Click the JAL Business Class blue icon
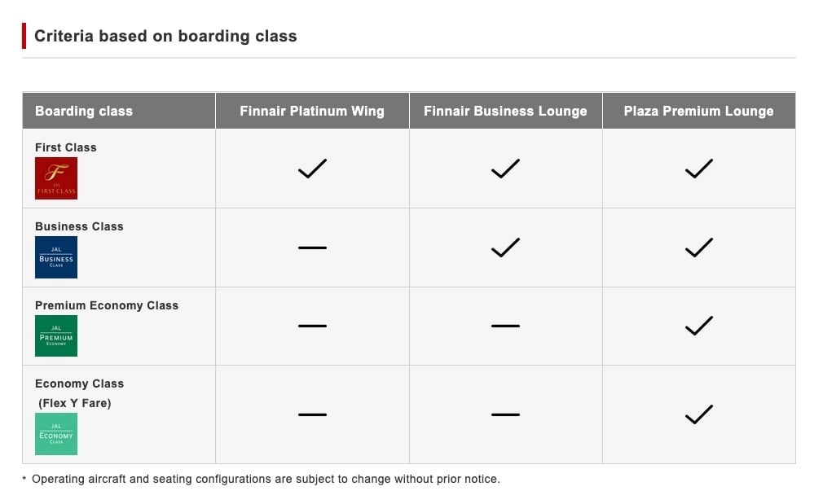 [x=56, y=257]
